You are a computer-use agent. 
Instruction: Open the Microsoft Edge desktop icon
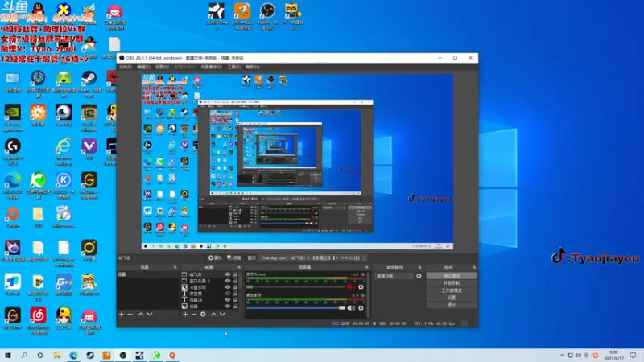point(12,186)
